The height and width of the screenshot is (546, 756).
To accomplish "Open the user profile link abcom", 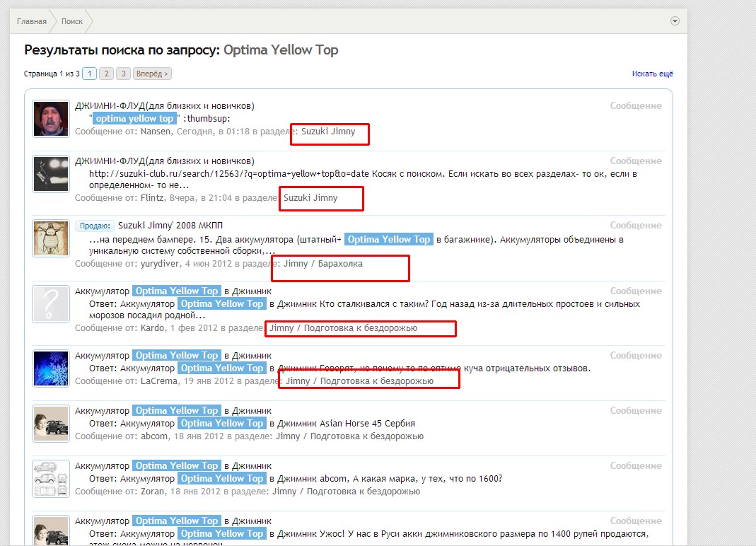I will (x=154, y=436).
